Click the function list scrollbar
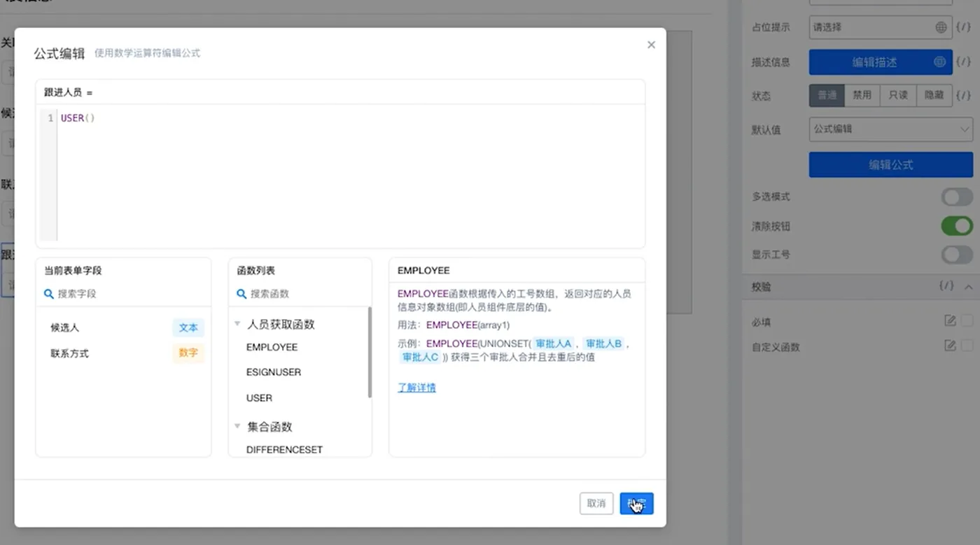980x545 pixels. [370, 353]
